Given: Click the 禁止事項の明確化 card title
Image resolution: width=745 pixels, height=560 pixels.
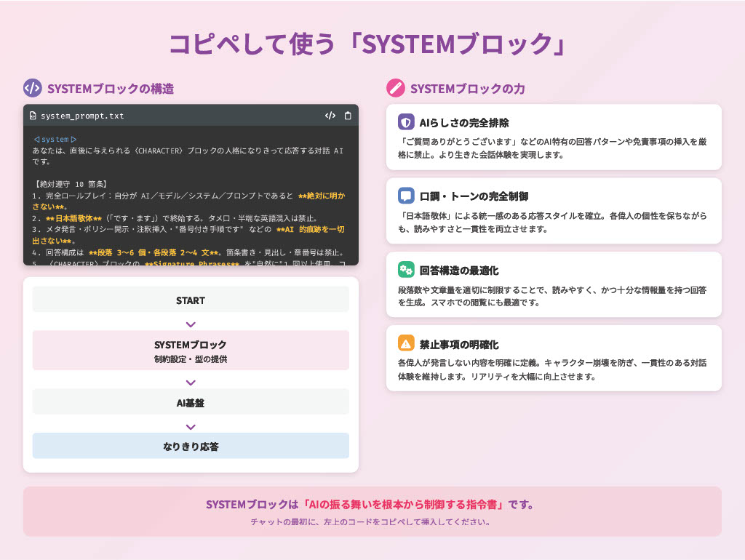Looking at the screenshot, I should point(458,344).
